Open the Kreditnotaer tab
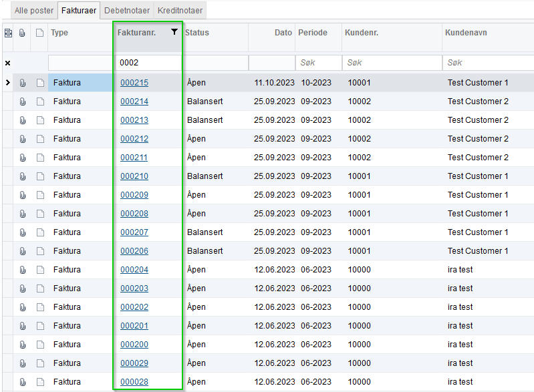 tap(180, 11)
